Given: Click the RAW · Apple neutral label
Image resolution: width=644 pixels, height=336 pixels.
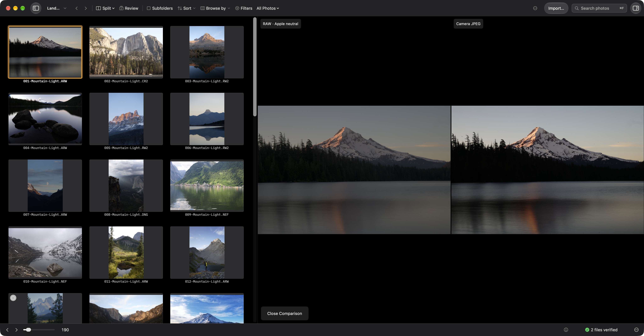Looking at the screenshot, I should [x=280, y=24].
